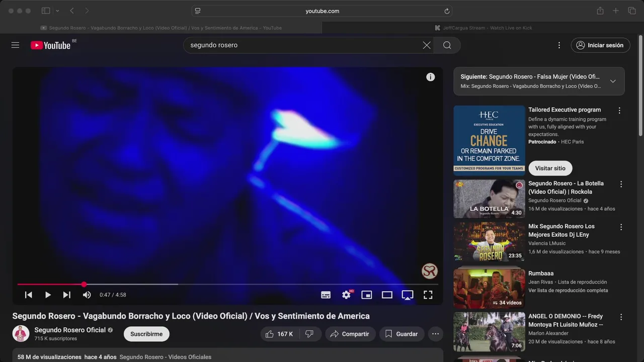Viewport: 644px width, 362px height.
Task: Open the video info card icon
Action: click(431, 77)
